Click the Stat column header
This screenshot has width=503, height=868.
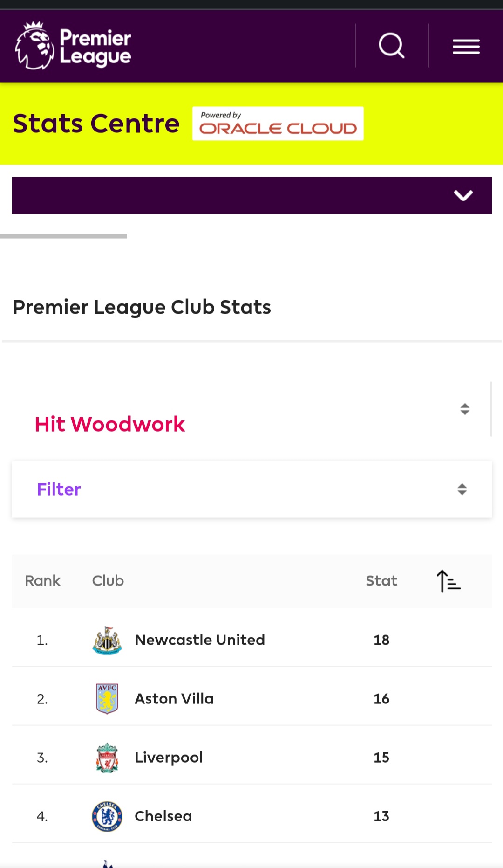381,581
